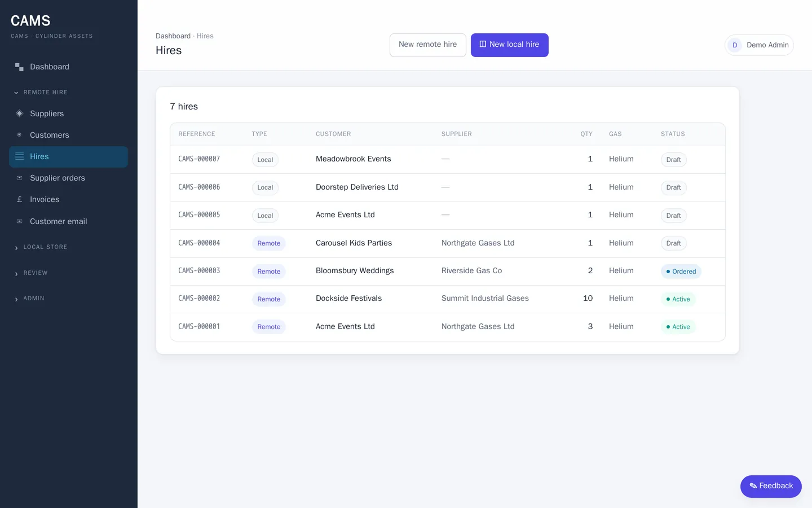The height and width of the screenshot is (508, 812).
Task: Click the Status column header
Action: [x=673, y=134]
